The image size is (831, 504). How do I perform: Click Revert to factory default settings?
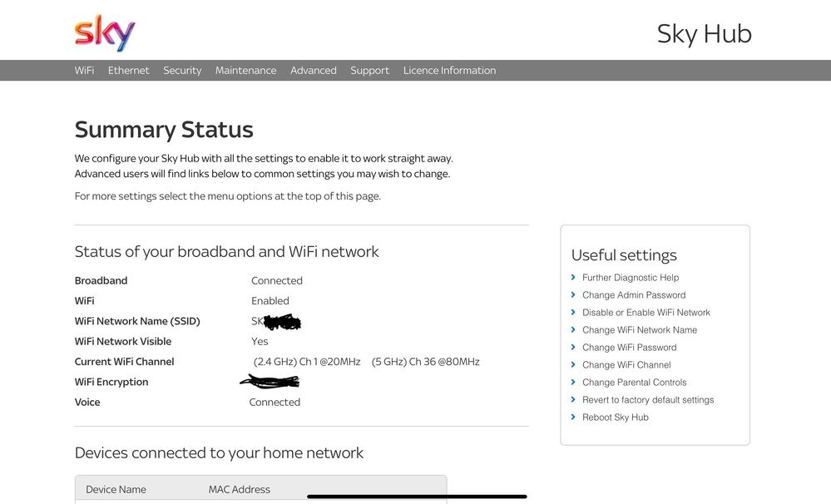click(x=648, y=400)
